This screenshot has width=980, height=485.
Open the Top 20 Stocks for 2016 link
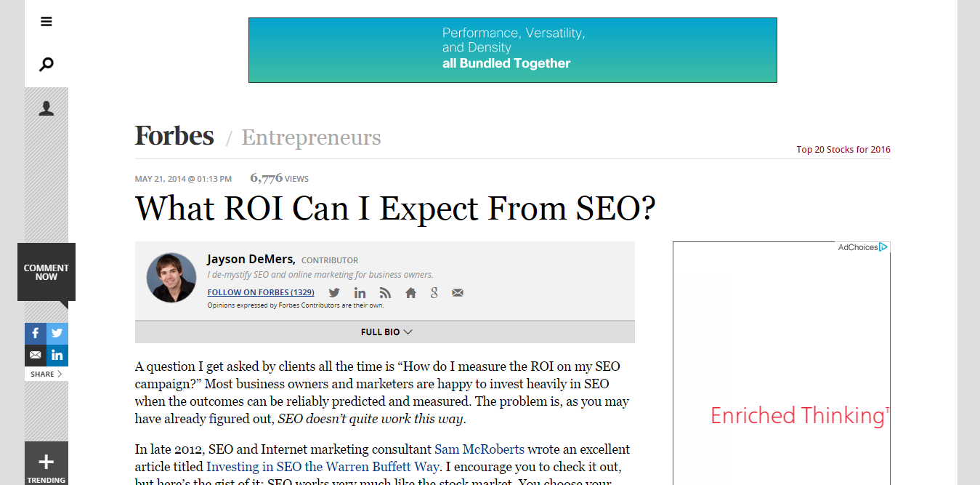click(x=843, y=149)
